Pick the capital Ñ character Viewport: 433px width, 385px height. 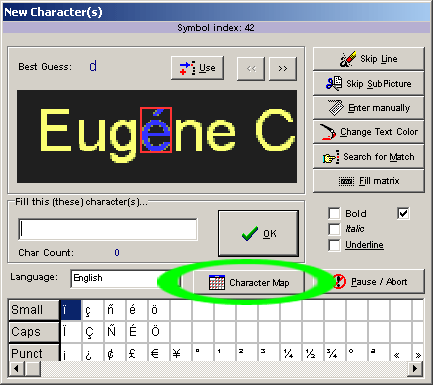pyautogui.click(x=115, y=332)
